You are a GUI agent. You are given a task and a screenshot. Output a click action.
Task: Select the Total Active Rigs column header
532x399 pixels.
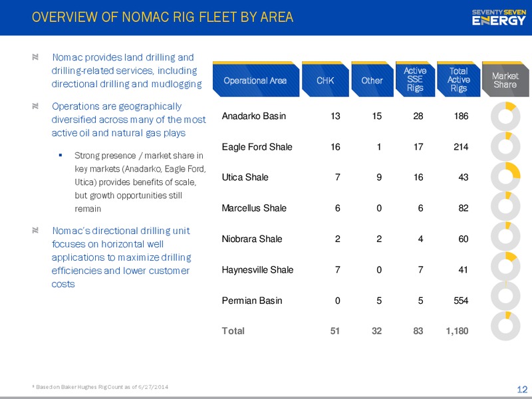point(459,79)
